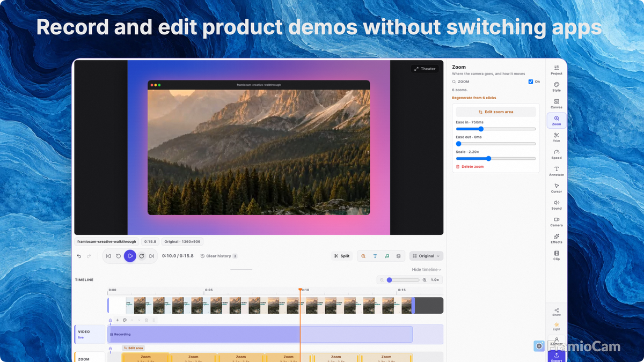Open the Effects panel
Image resolution: width=644 pixels, height=362 pixels.
557,239
